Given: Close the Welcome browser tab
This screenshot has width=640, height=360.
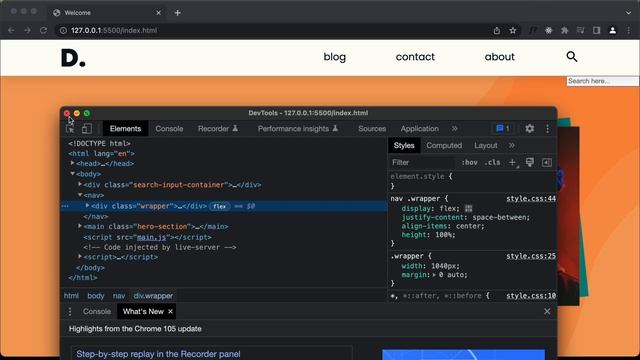Looking at the screenshot, I should point(158,13).
